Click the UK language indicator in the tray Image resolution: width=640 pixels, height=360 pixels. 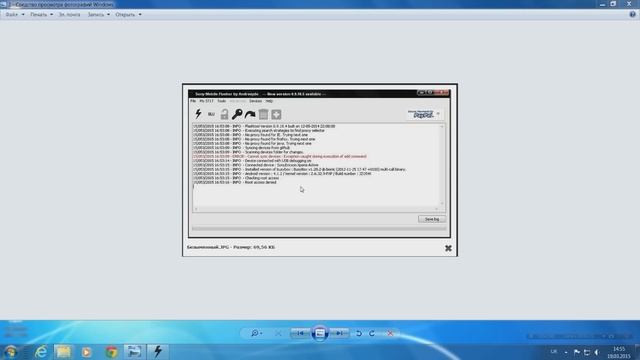[554, 351]
